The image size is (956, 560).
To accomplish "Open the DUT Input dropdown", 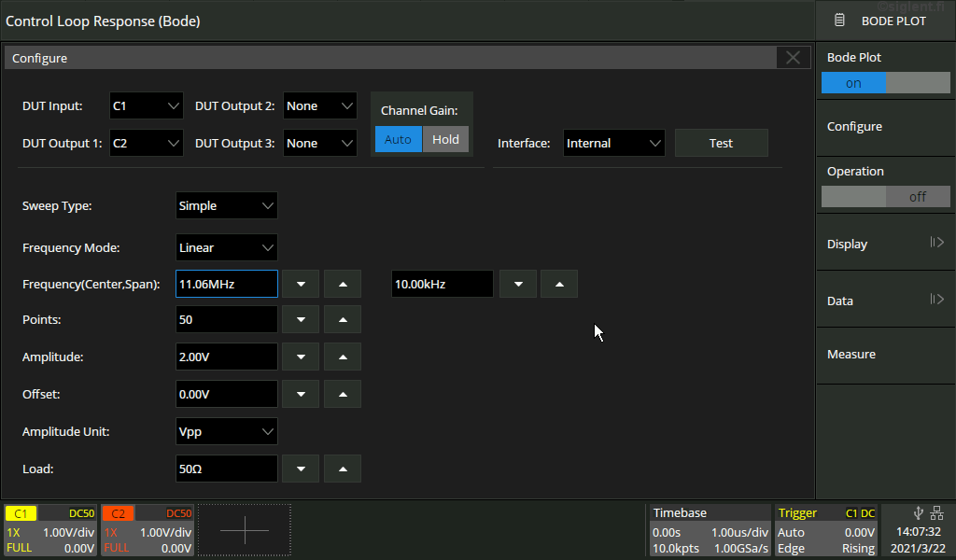I will (147, 106).
